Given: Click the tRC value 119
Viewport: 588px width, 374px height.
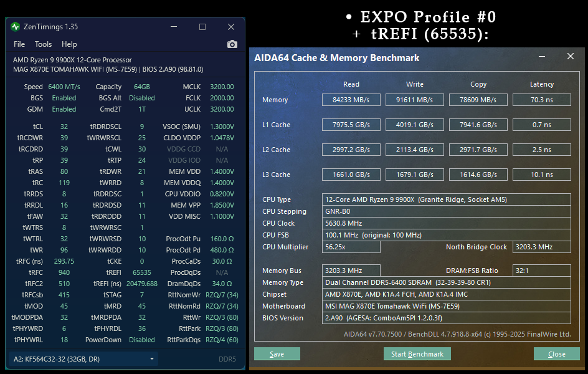Looking at the screenshot, I should tap(64, 183).
